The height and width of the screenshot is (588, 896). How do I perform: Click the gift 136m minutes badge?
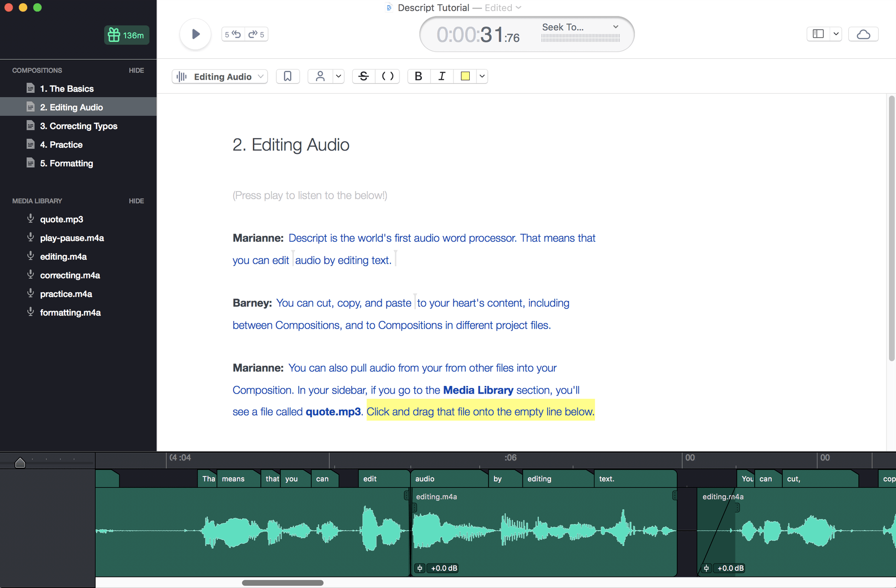pos(127,35)
